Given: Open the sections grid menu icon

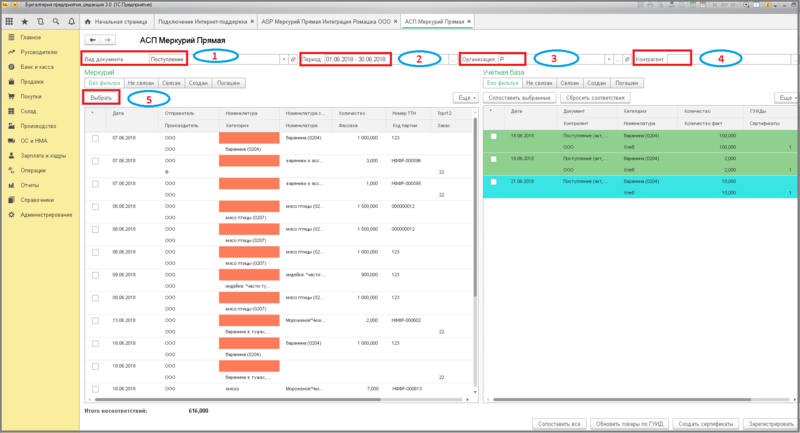Looking at the screenshot, I should 9,20.
